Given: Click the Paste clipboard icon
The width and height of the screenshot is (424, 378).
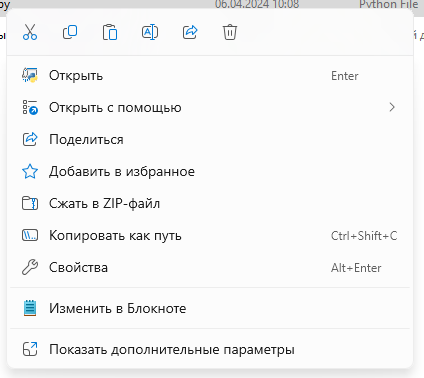Looking at the screenshot, I should (x=110, y=32).
